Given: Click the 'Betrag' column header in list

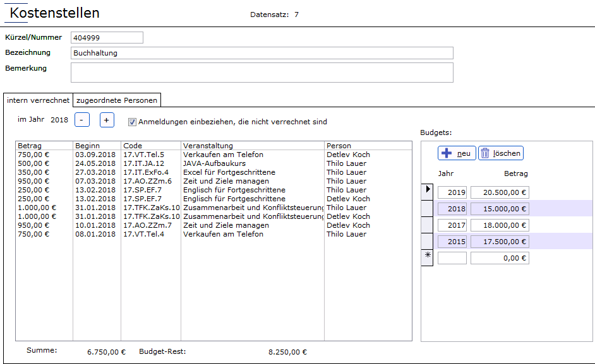Looking at the screenshot, I should 44,146.
